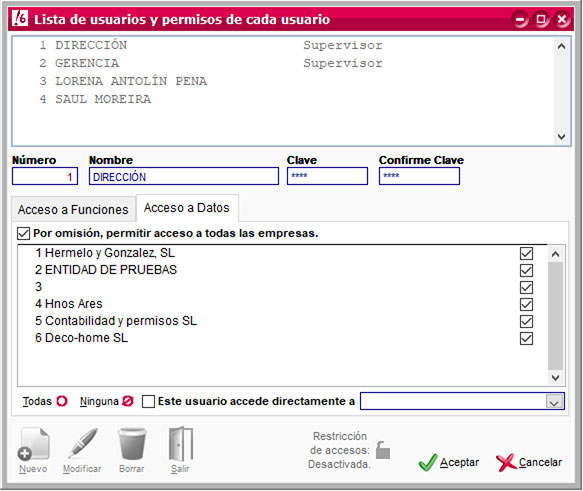This screenshot has height=491, width=583.
Task: Click the Salir exit door icon
Action: tap(181, 443)
